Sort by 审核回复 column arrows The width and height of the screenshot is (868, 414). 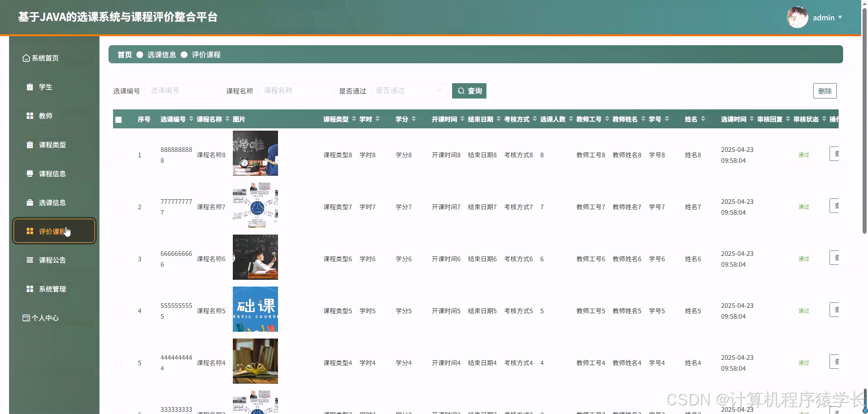point(788,119)
